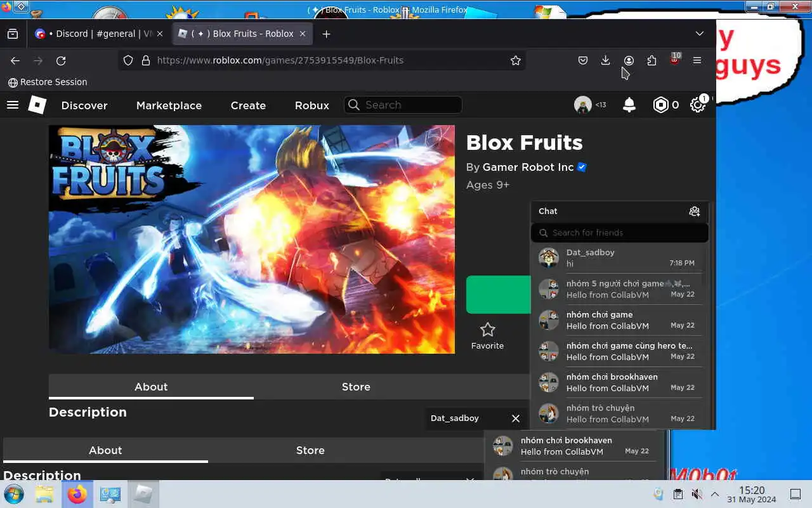
Task: Open the Roblox app taskbar icon
Action: [143, 495]
